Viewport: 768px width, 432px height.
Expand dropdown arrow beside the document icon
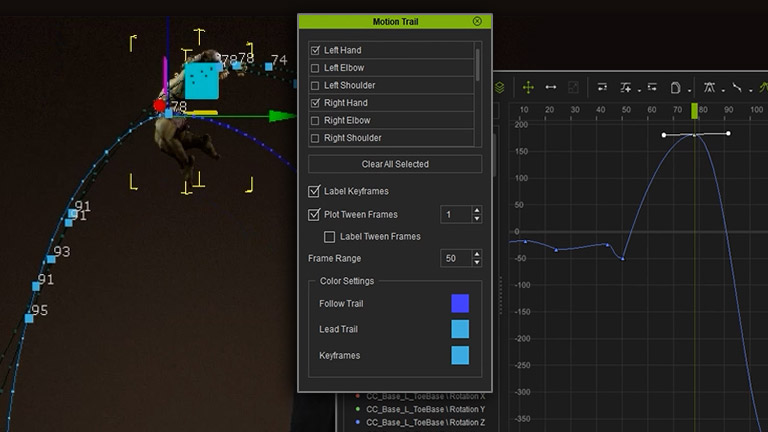tap(690, 89)
